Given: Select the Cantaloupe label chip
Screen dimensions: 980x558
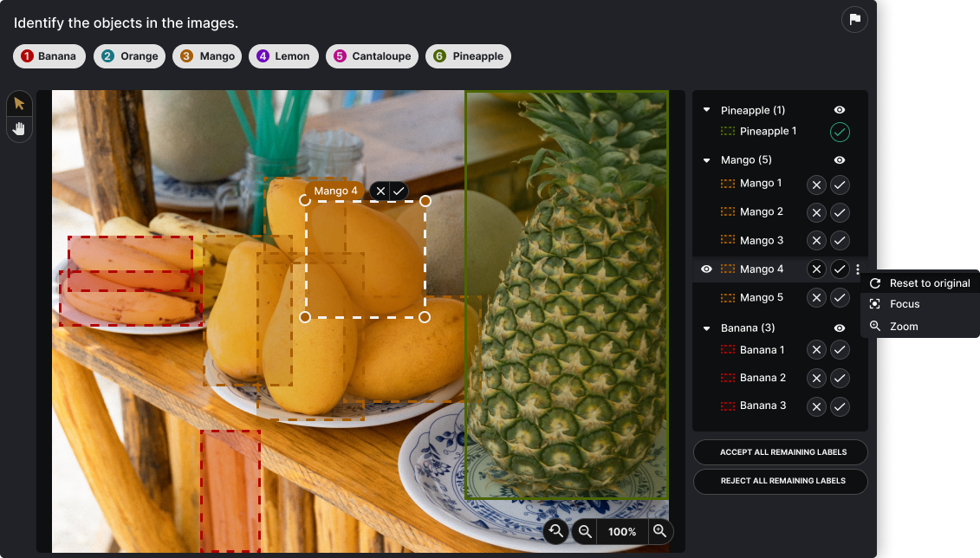Looking at the screenshot, I should click(x=372, y=56).
